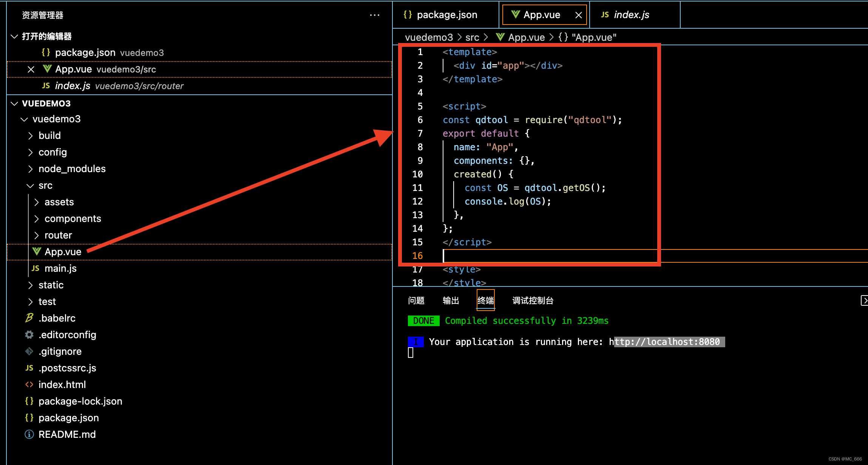The height and width of the screenshot is (465, 868).
Task: Click the vuedemo3 breadcrumb segment
Action: (x=429, y=37)
